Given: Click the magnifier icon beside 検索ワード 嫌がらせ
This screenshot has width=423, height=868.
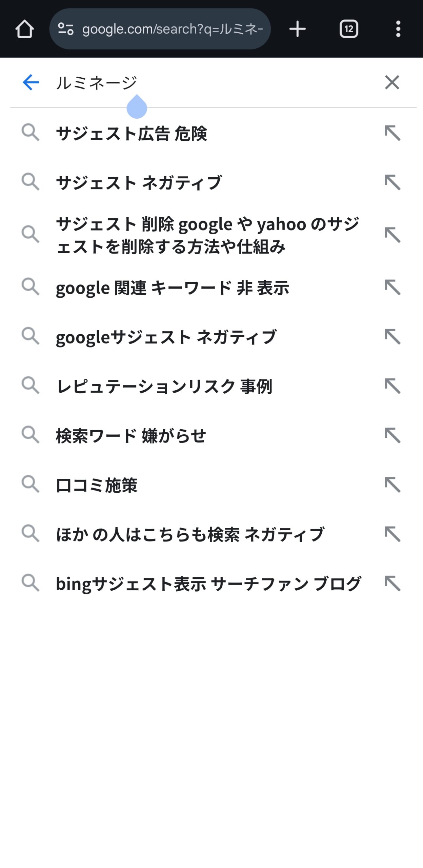Looking at the screenshot, I should click(31, 435).
